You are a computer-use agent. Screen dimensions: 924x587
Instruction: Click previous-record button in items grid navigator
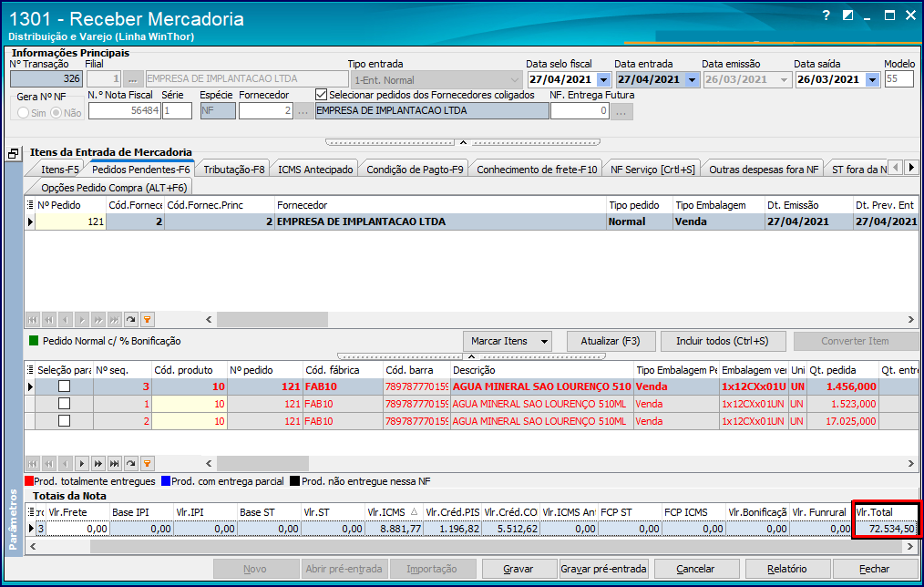pyautogui.click(x=66, y=463)
